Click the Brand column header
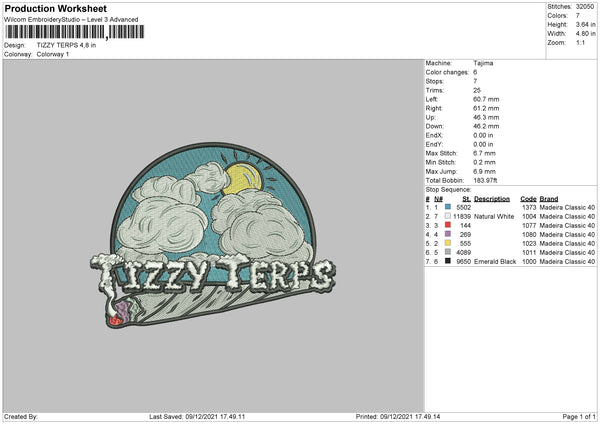This screenshot has width=600, height=424. point(549,199)
